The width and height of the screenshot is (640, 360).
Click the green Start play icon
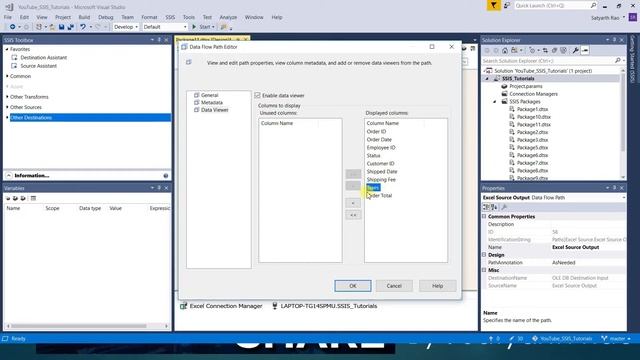(194, 27)
